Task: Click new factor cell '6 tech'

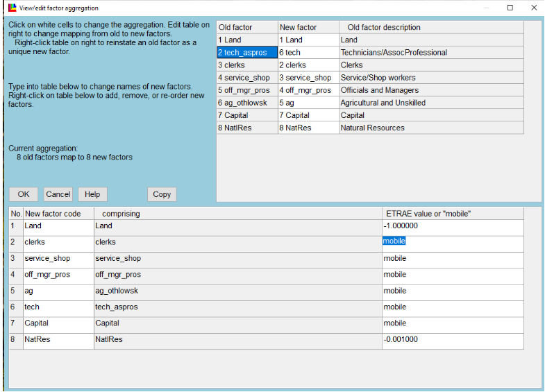Action: click(x=309, y=53)
